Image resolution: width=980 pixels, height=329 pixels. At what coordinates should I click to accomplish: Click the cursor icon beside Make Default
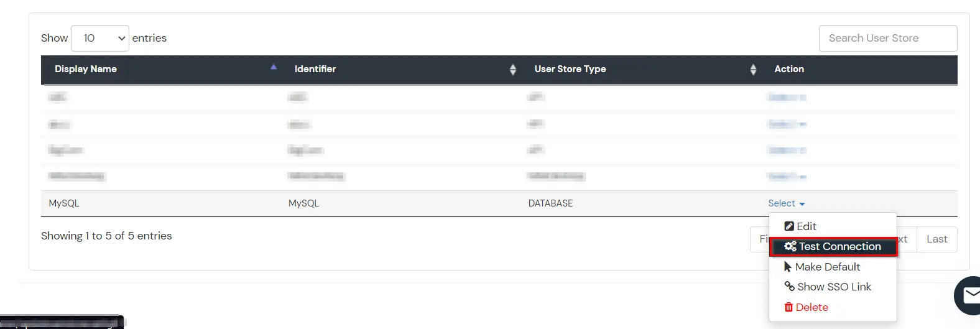tap(788, 267)
